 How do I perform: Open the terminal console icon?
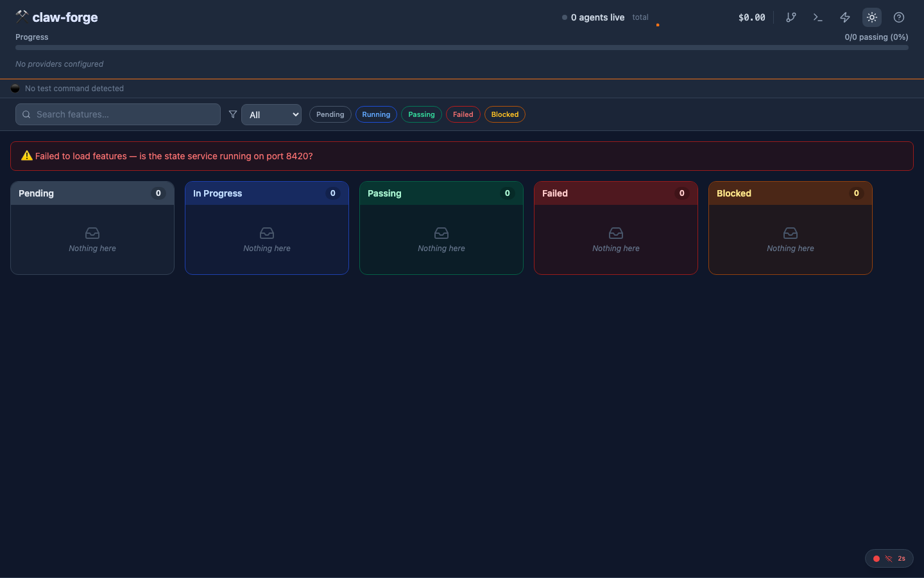(818, 17)
